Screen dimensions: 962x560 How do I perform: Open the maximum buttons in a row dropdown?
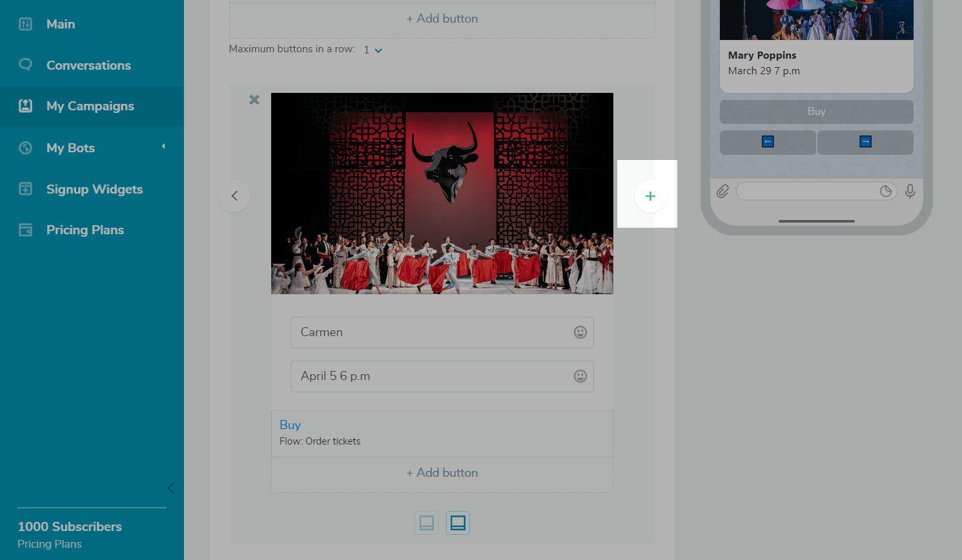point(373,50)
